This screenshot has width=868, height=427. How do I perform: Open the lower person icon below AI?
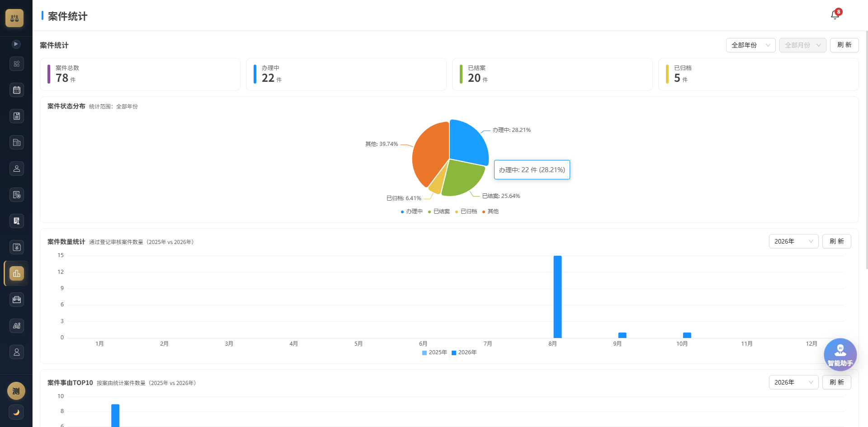pyautogui.click(x=17, y=352)
